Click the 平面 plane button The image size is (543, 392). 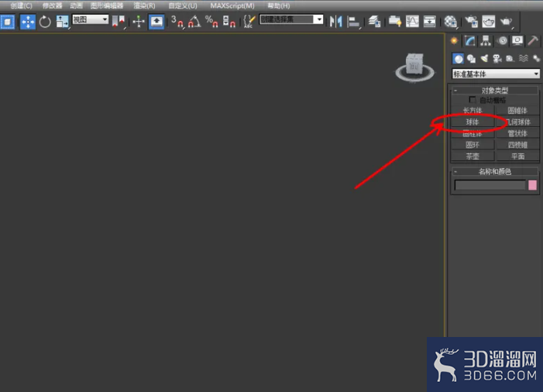pyautogui.click(x=517, y=156)
